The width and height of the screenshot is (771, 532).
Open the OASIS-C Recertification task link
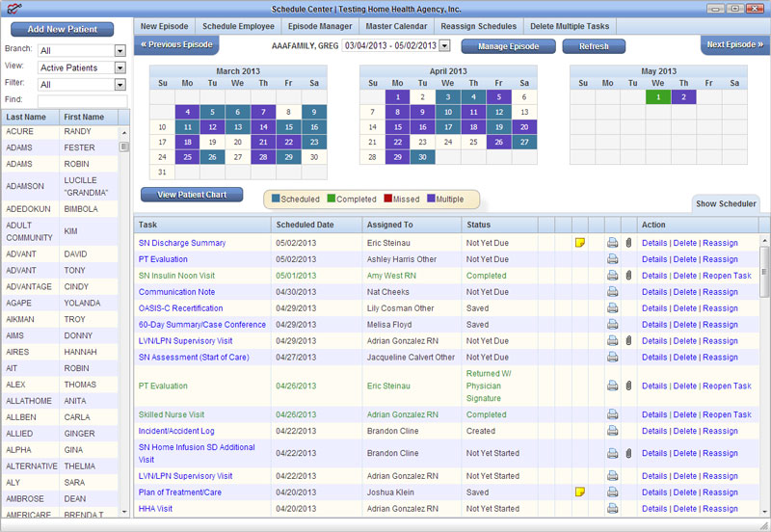[180, 308]
